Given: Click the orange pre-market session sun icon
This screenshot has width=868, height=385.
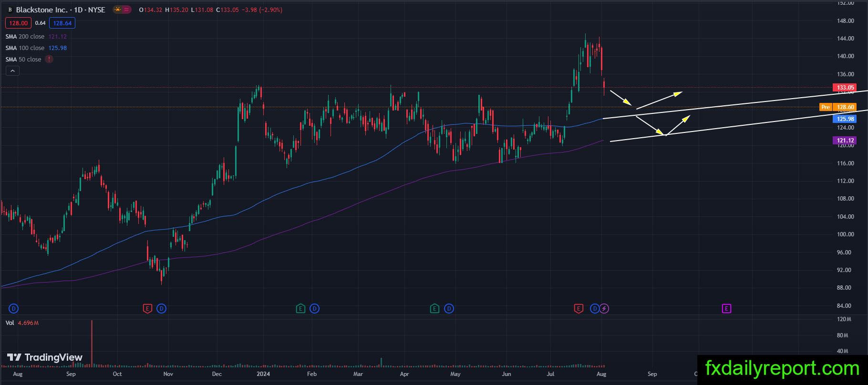Looking at the screenshot, I should 117,10.
